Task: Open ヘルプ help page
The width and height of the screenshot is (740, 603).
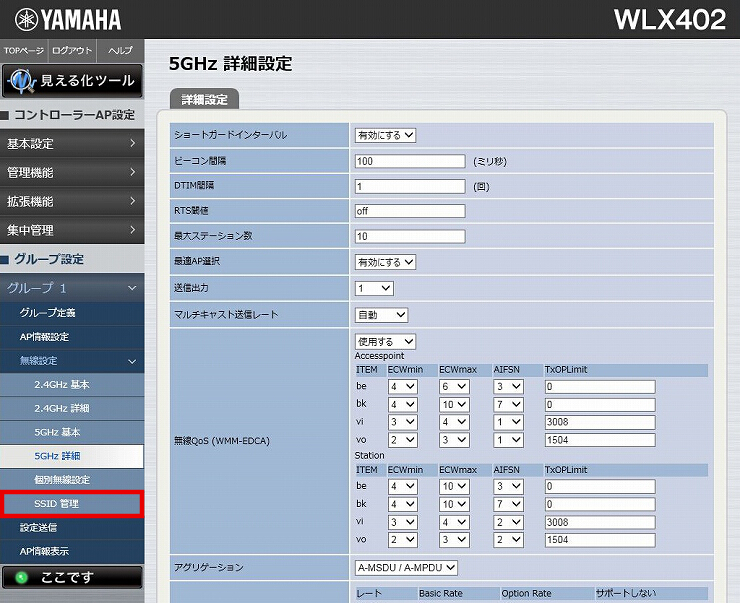Action: coord(120,50)
